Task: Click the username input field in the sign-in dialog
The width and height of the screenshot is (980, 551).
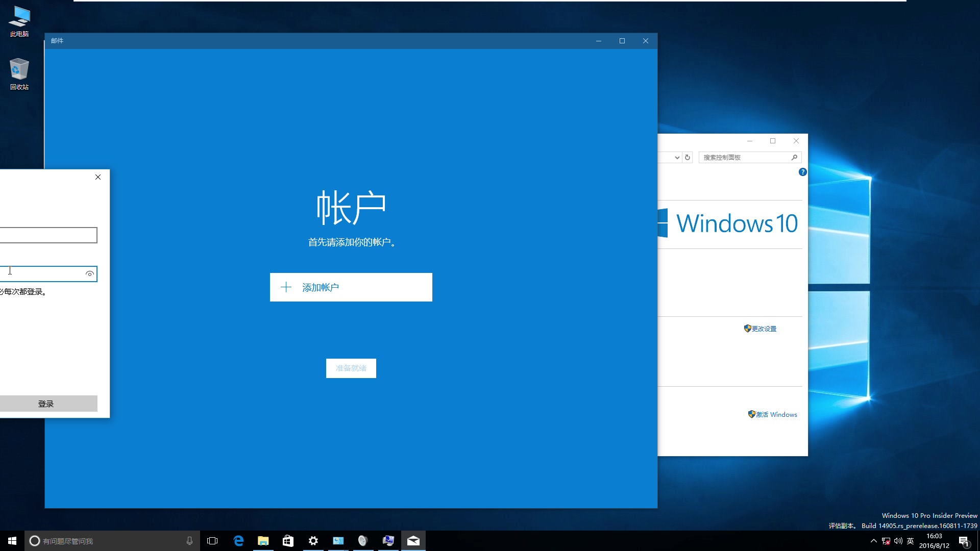Action: 48,235
